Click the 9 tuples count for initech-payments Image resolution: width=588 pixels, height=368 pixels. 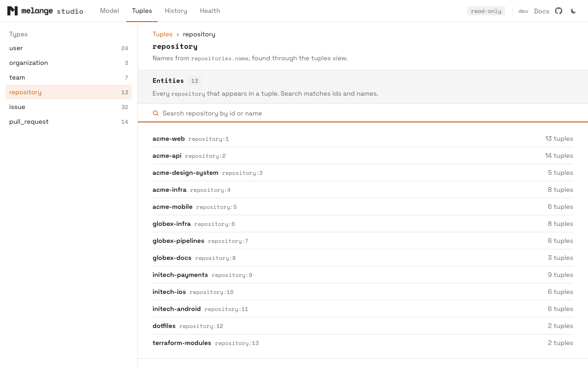coord(560,275)
